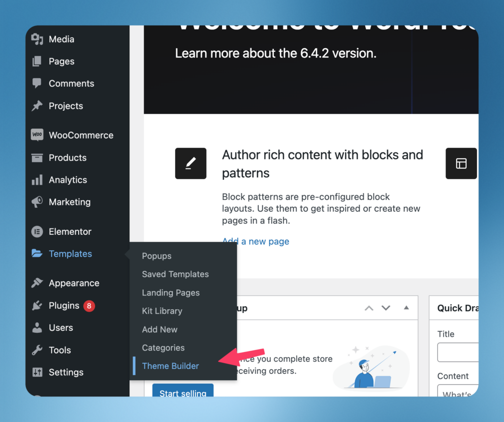Open Products via its sidebar icon
This screenshot has width=504, height=422.
click(x=37, y=158)
